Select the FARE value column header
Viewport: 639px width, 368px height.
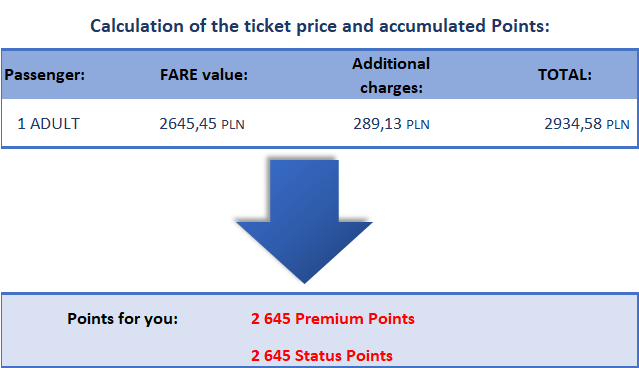click(204, 75)
